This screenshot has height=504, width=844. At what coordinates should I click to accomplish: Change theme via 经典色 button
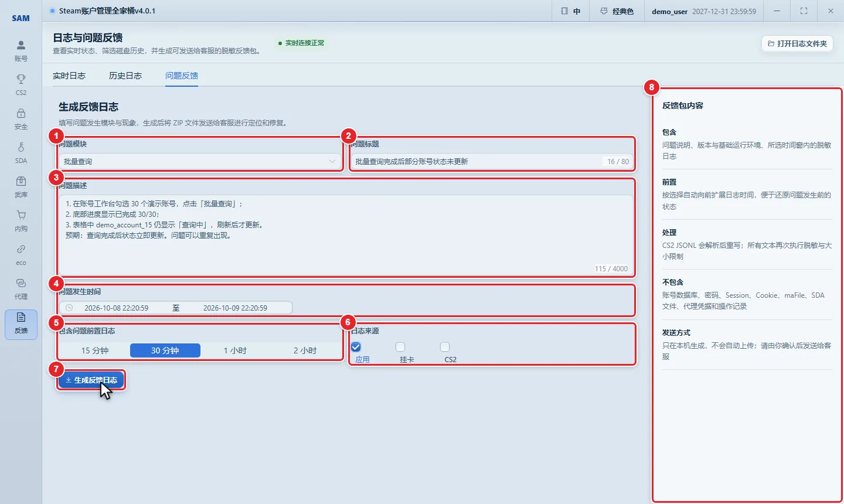coord(617,11)
